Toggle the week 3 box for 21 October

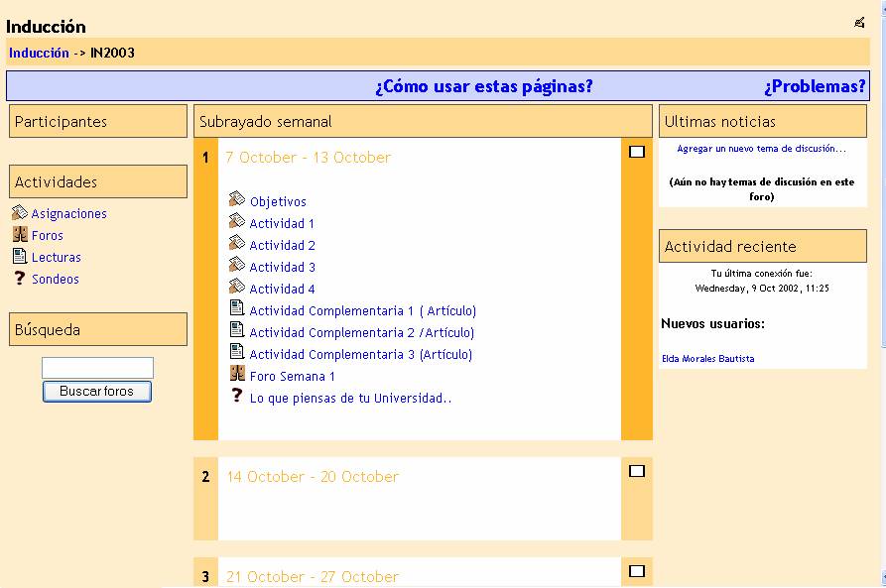637,571
